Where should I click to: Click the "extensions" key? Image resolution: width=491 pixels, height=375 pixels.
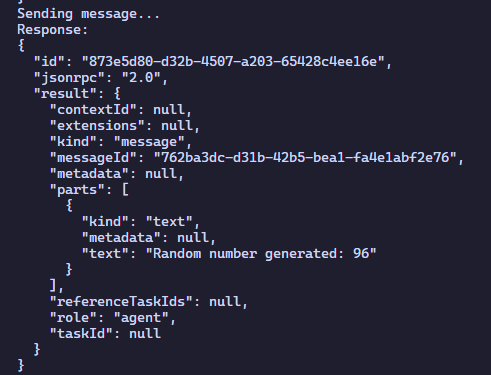coord(97,126)
